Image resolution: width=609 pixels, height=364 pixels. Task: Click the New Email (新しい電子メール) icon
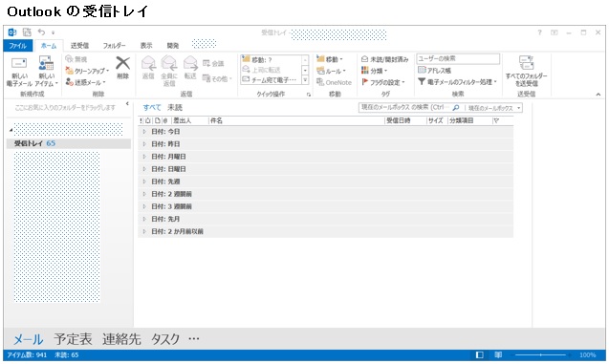click(x=19, y=63)
